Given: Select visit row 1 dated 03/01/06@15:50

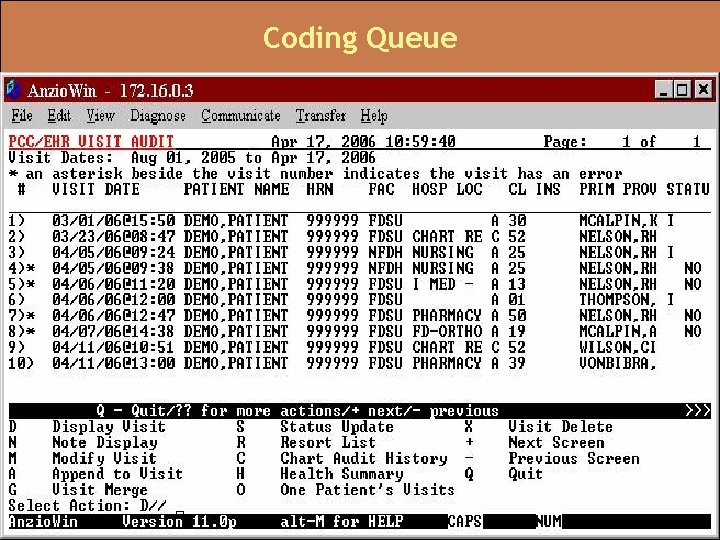Looking at the screenshot, I should pos(359,221).
